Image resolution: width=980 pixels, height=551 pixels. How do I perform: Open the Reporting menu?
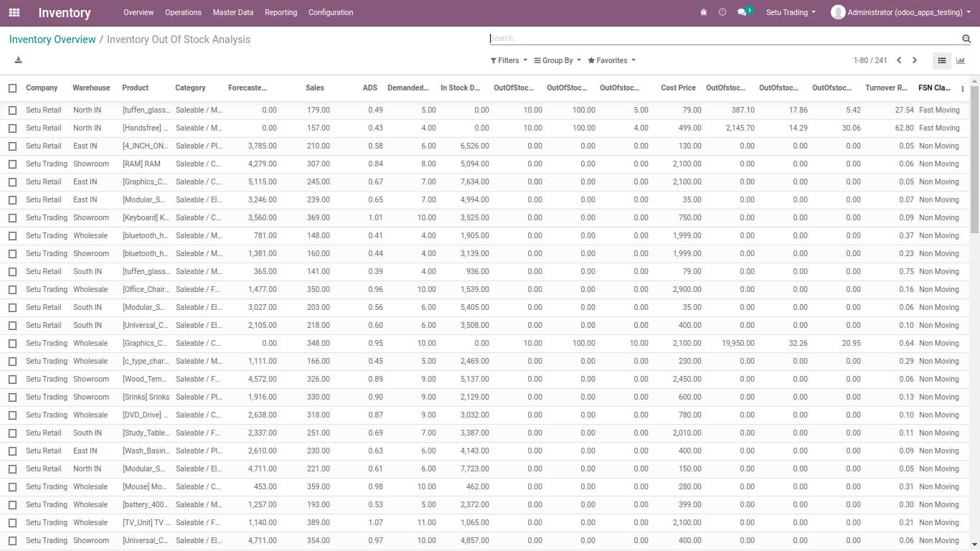[281, 12]
